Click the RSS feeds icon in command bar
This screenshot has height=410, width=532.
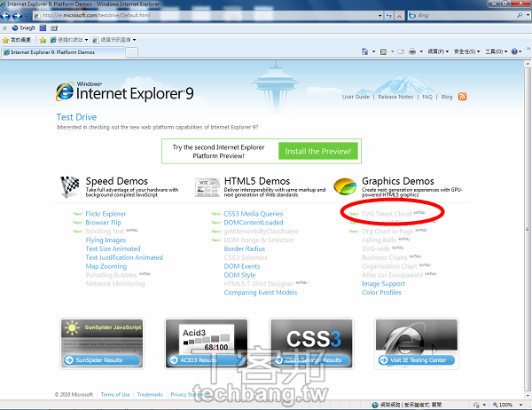pyautogui.click(x=383, y=51)
